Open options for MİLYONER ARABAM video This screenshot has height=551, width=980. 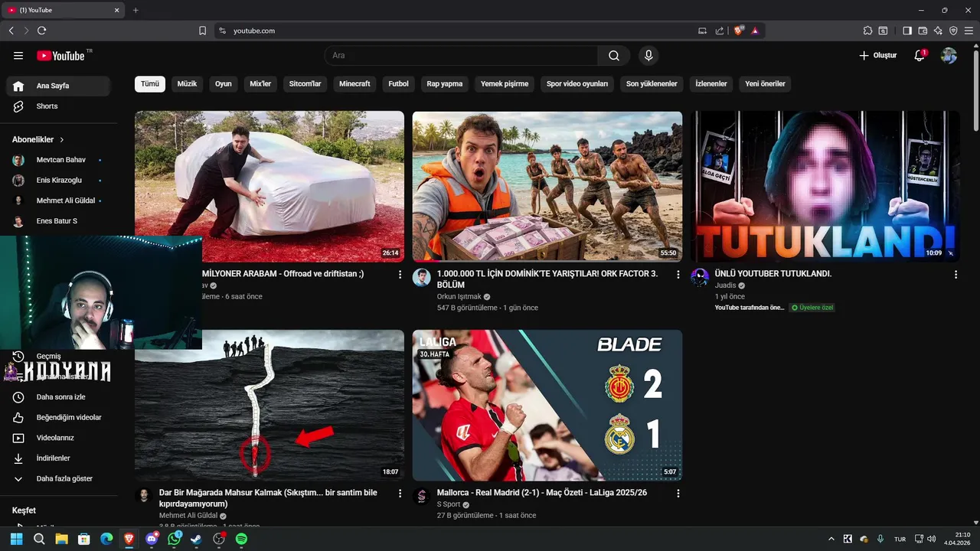(x=400, y=274)
